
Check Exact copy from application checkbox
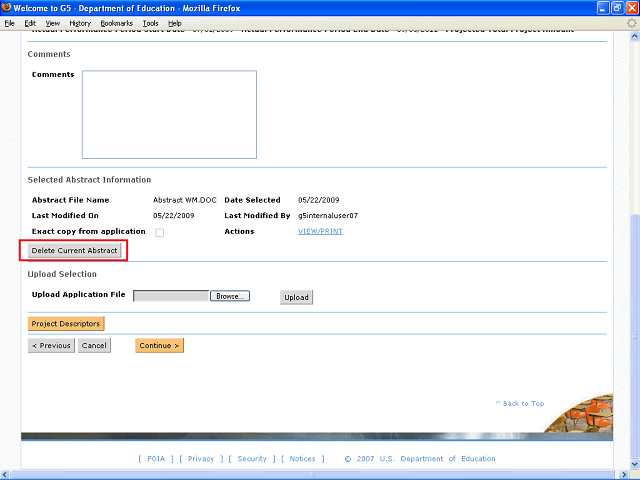(160, 233)
